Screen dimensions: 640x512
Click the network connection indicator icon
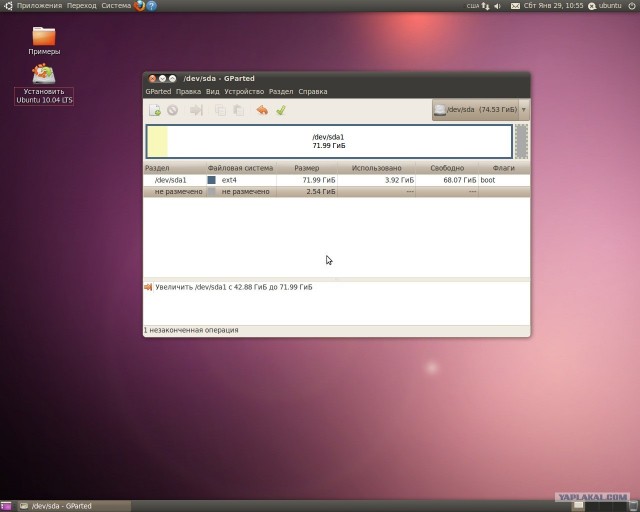coord(485,6)
